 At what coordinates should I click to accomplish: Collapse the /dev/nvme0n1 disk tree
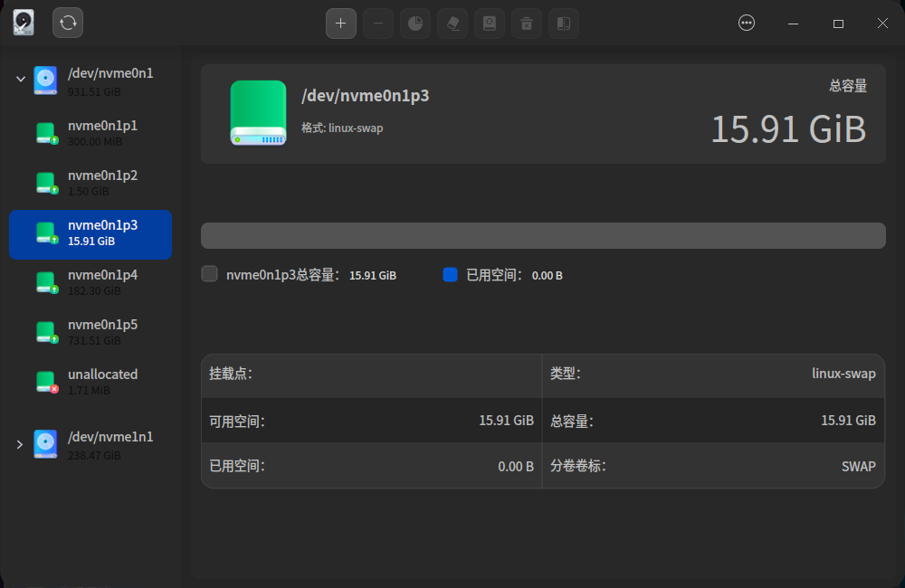click(20, 79)
